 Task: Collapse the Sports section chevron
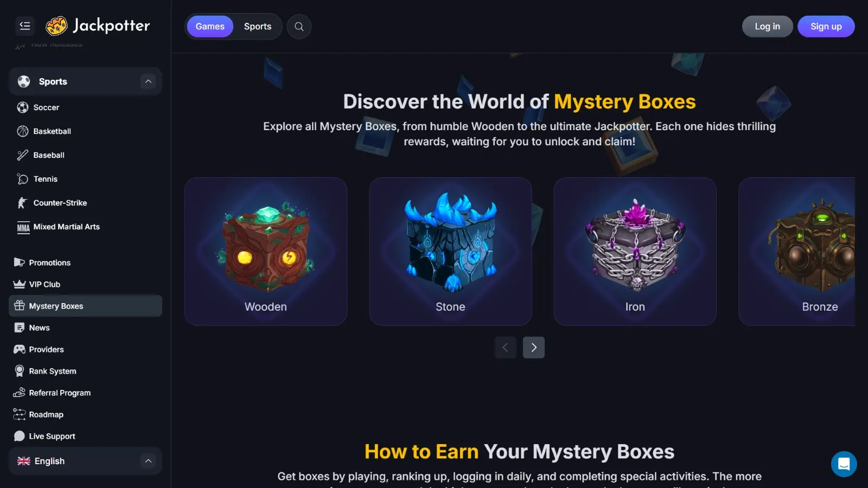pos(148,81)
